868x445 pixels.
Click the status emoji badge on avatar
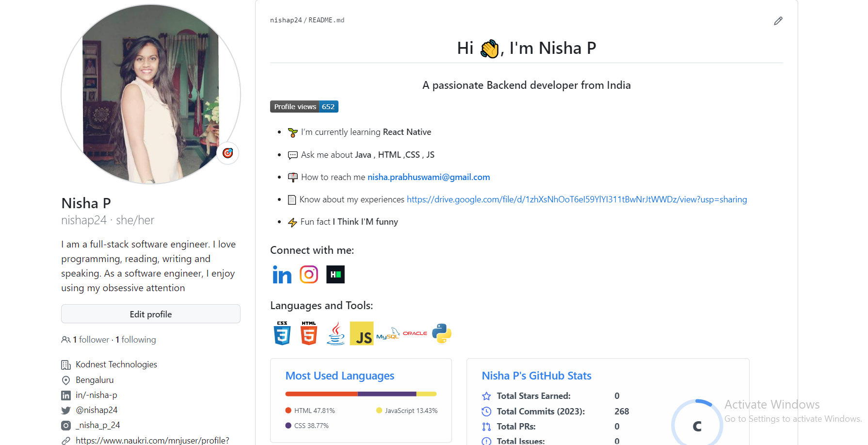click(x=227, y=153)
